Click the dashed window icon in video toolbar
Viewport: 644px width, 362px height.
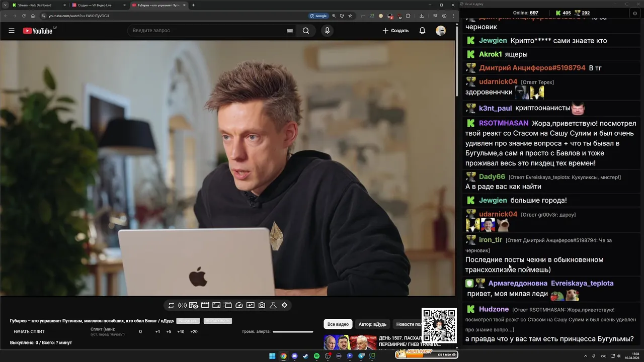(228, 305)
